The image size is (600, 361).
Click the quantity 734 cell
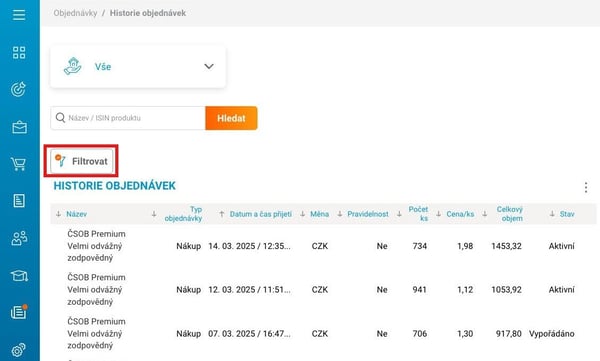pyautogui.click(x=419, y=246)
